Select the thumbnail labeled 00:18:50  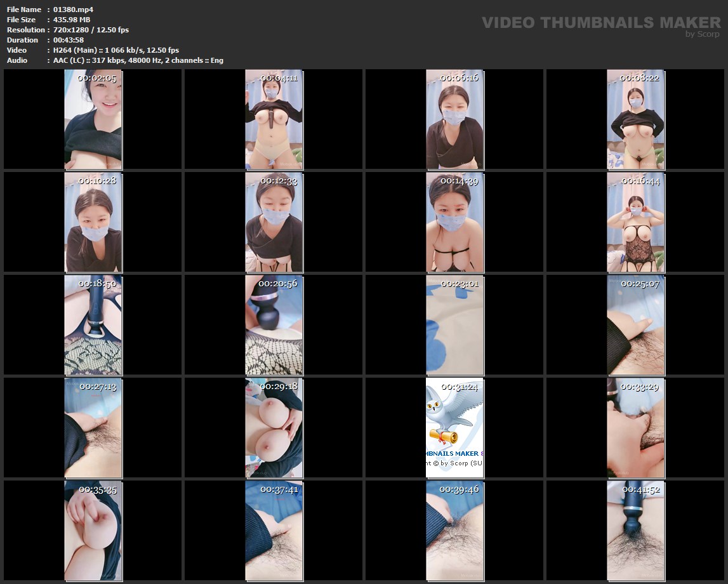click(x=93, y=325)
